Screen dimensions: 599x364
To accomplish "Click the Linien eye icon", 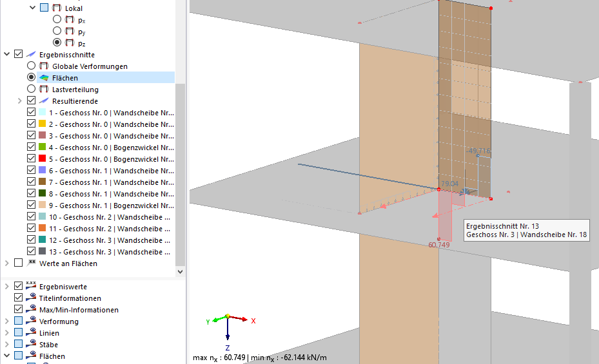I will pos(31,332).
